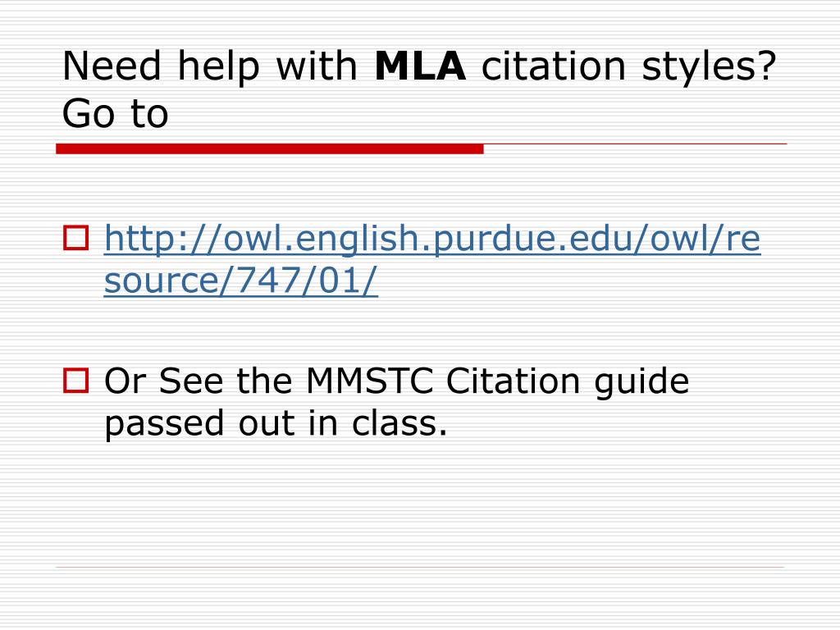This screenshot has height=630, width=840.
Task: Click the words 'Citation guide' in the bullet
Action: coord(568,382)
